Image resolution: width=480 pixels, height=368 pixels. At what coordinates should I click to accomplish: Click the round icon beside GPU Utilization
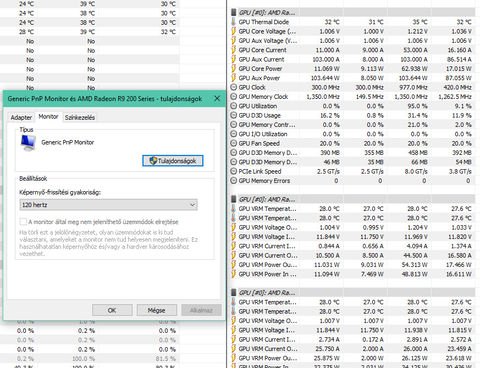(x=233, y=106)
